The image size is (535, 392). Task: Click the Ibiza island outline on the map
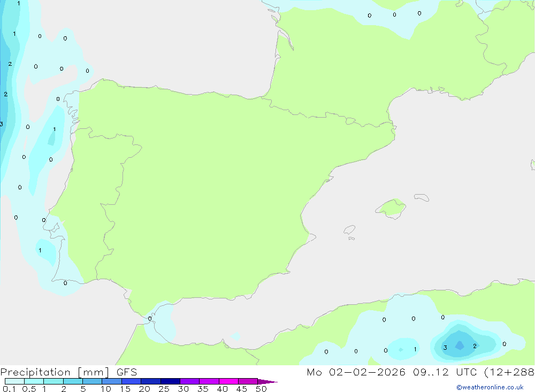click(349, 229)
